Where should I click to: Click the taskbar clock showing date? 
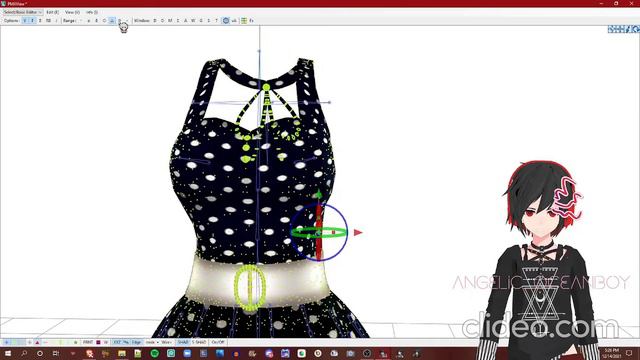[x=611, y=353]
